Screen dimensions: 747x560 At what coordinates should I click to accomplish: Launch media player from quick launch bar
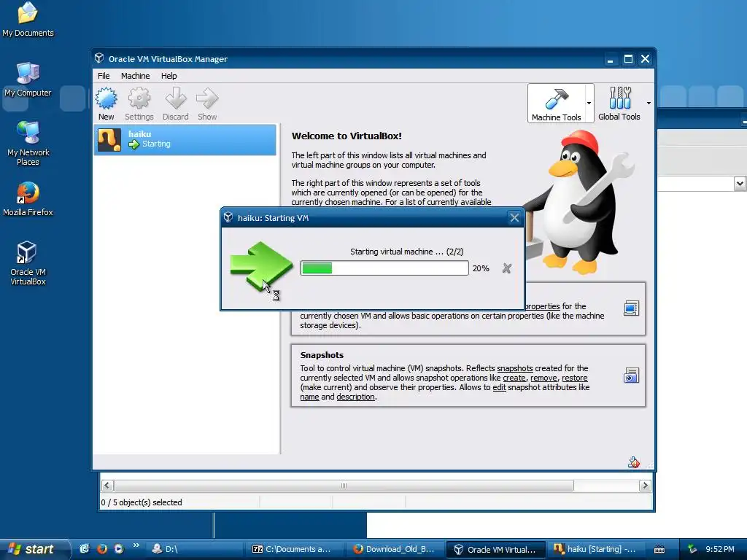tap(119, 549)
